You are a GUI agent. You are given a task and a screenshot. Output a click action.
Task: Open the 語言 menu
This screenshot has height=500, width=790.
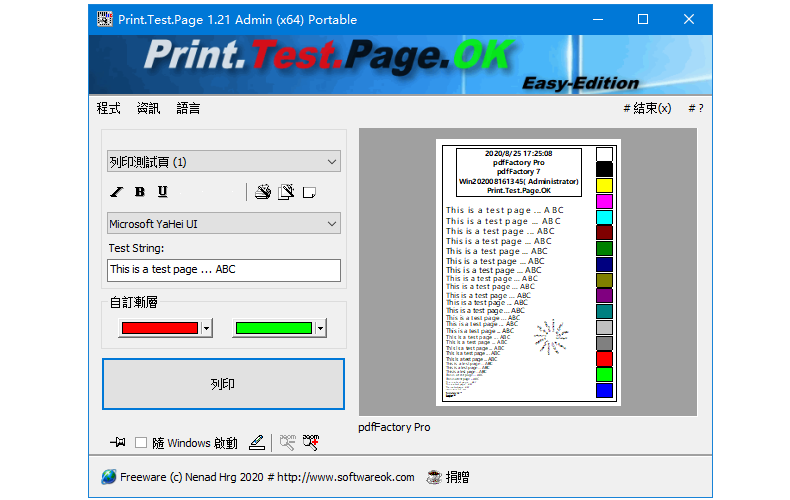click(x=188, y=108)
